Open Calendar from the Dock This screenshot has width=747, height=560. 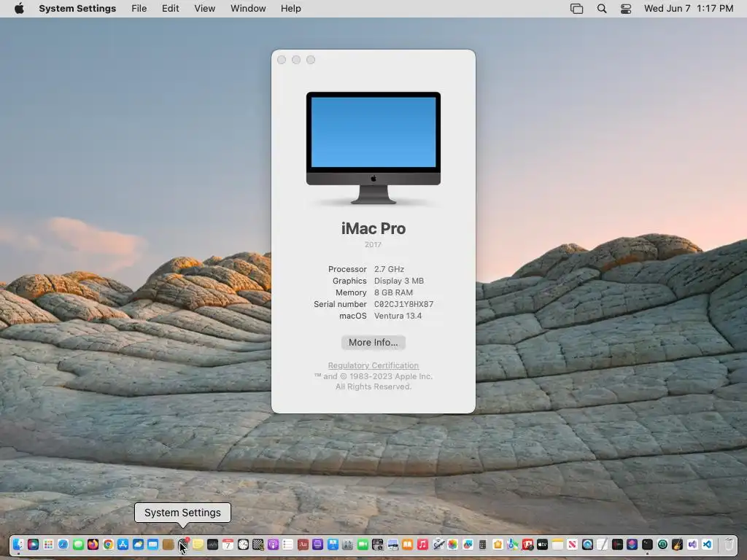(x=228, y=544)
